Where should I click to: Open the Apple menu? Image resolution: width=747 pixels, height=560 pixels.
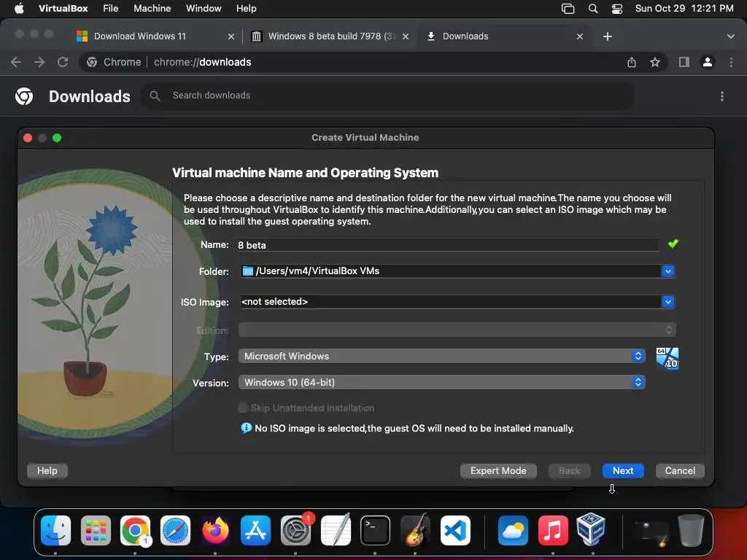pos(19,8)
